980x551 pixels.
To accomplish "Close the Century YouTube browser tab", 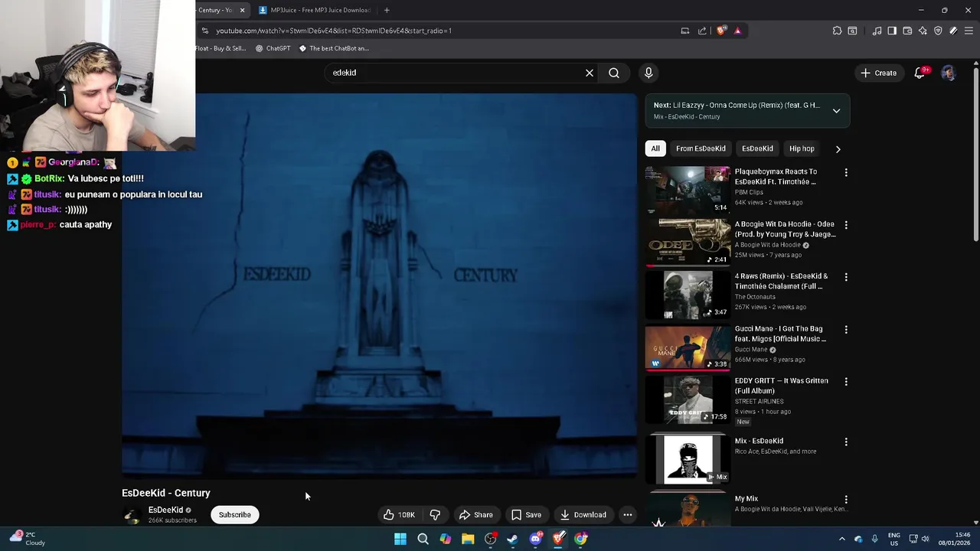I will click(242, 10).
